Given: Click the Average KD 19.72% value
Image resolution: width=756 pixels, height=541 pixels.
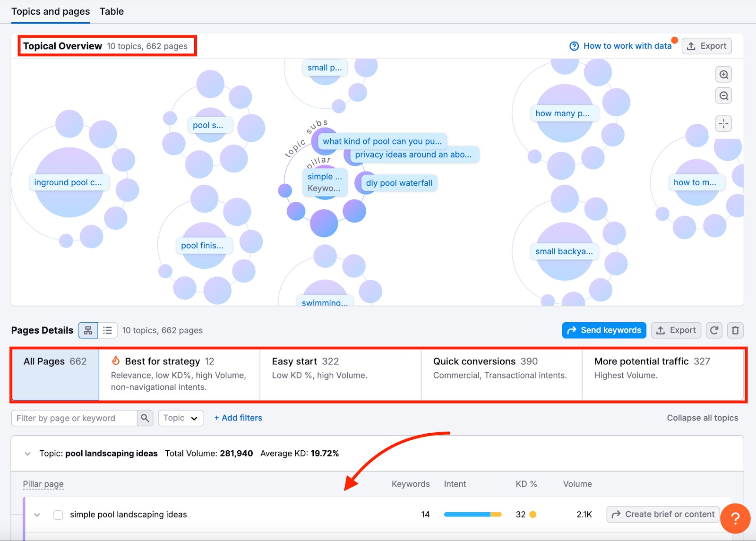Looking at the screenshot, I should pyautogui.click(x=325, y=454).
